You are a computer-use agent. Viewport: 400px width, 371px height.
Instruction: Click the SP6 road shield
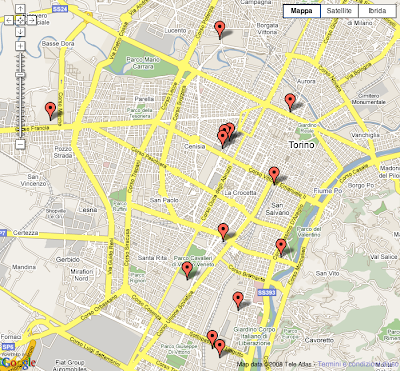click(x=8, y=347)
